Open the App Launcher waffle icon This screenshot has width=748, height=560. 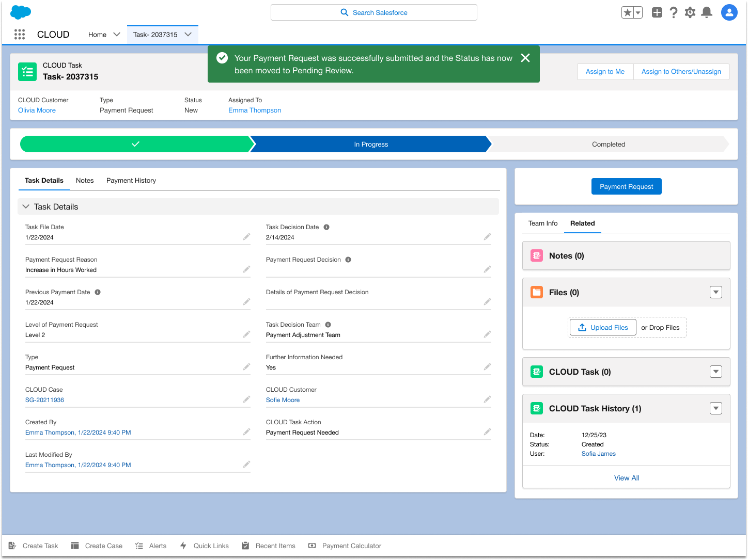19,34
